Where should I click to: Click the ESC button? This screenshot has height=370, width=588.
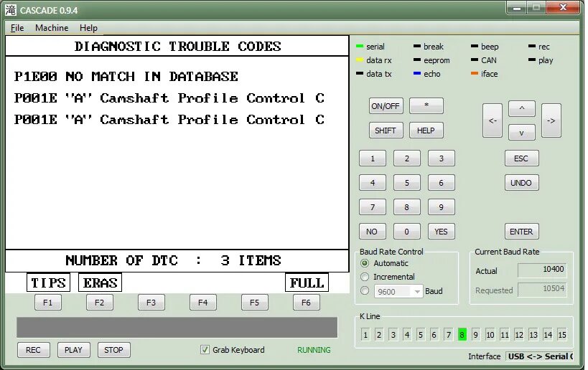pos(522,158)
